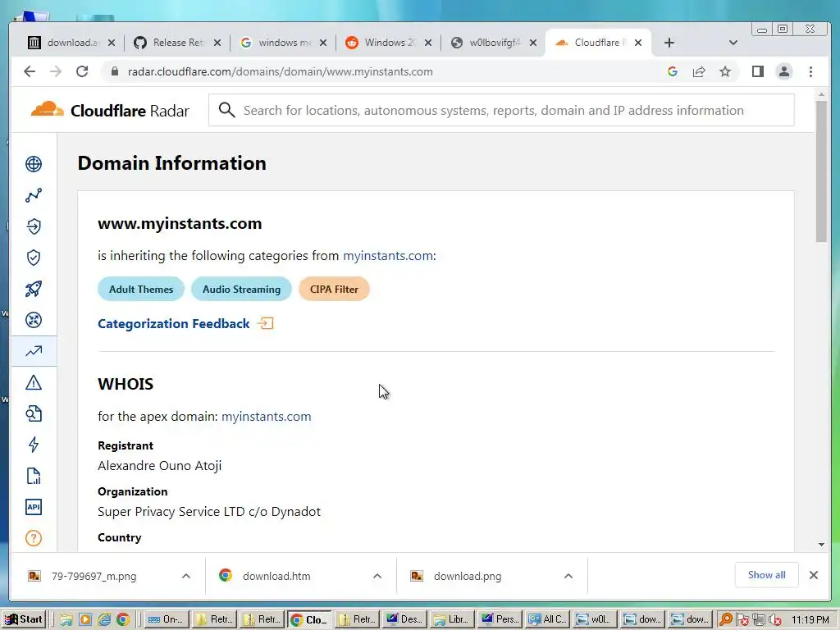Expand options for download.png download
This screenshot has width=840, height=630.
568,576
